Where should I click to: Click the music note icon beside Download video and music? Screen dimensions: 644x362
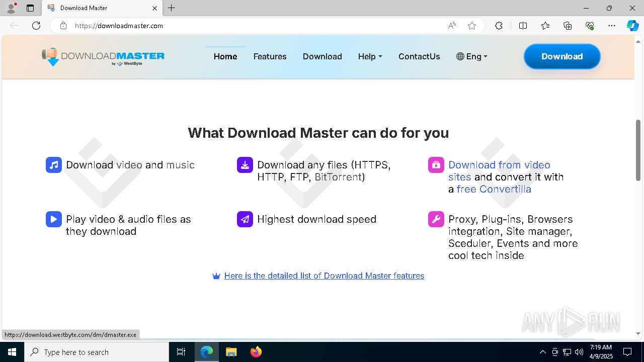pos(54,165)
